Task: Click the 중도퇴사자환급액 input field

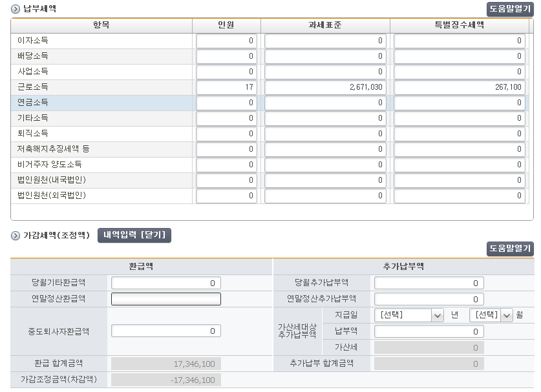Action: [166, 331]
